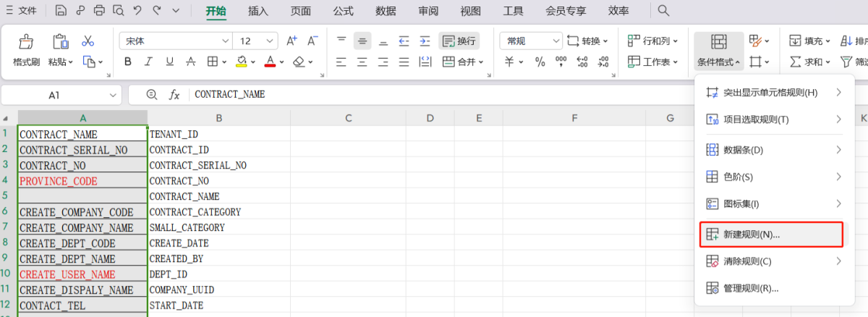The image size is (868, 317).
Task: Open Data Bars (数据条) submenu
Action: [773, 150]
